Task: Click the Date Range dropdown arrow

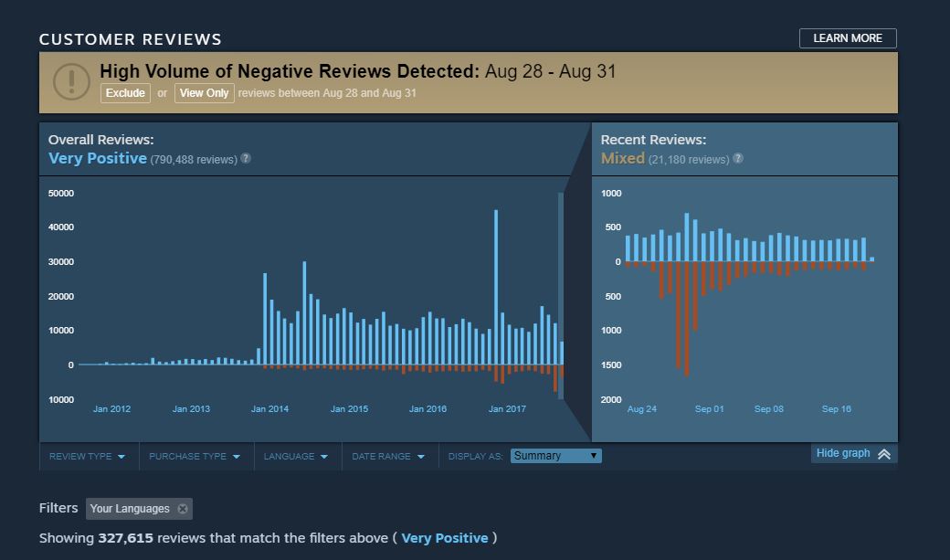Action: (421, 455)
